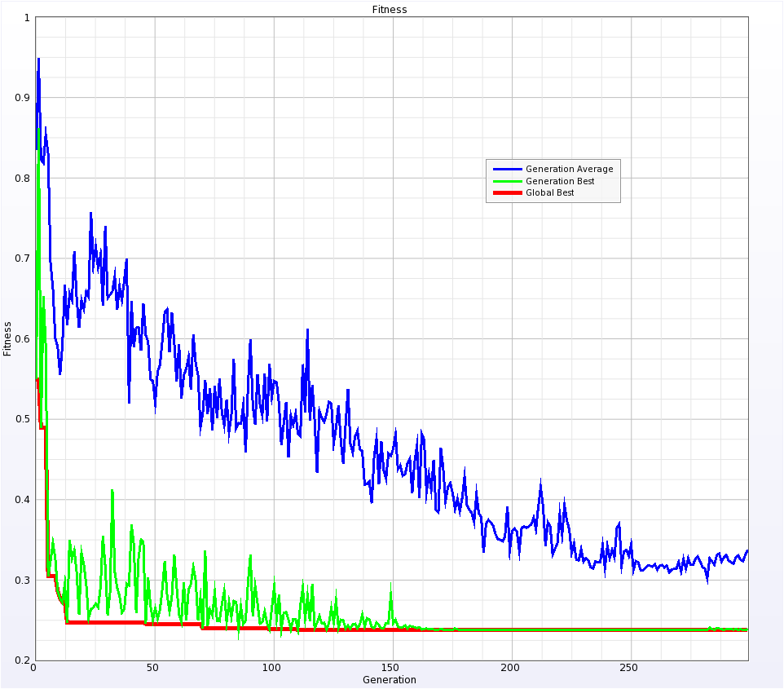Click the x-axis tick label 200
The width and height of the screenshot is (784, 689).
(509, 668)
